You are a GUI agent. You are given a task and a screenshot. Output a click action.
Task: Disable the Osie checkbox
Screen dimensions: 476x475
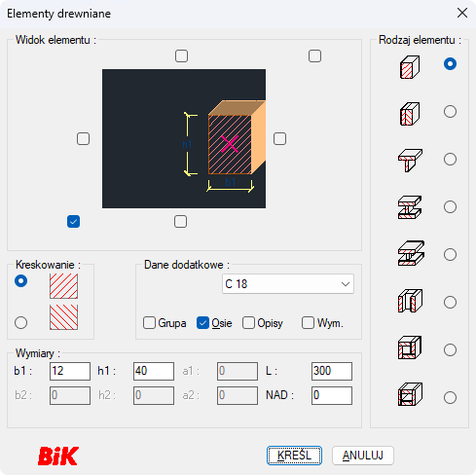[x=202, y=323]
